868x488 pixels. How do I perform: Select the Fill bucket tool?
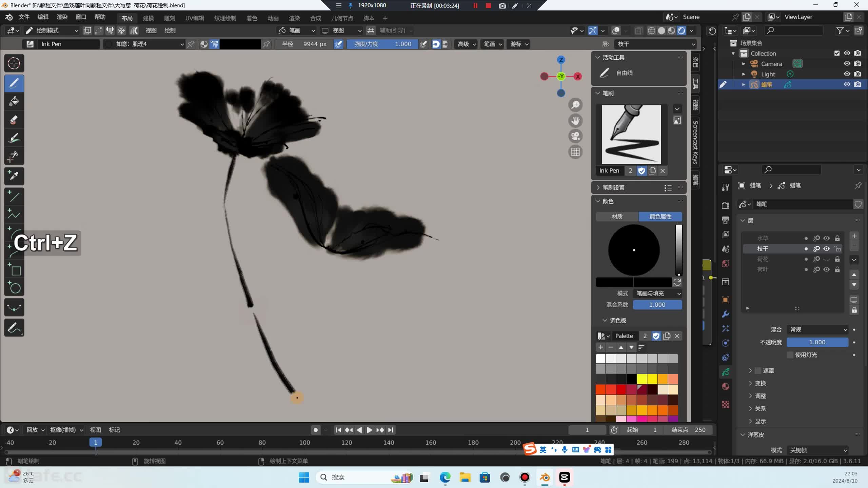[14, 101]
